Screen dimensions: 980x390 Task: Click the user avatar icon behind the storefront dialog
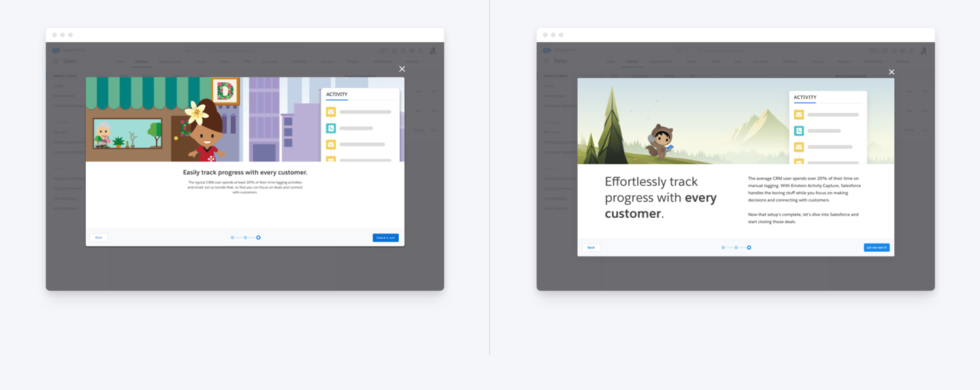click(x=433, y=50)
